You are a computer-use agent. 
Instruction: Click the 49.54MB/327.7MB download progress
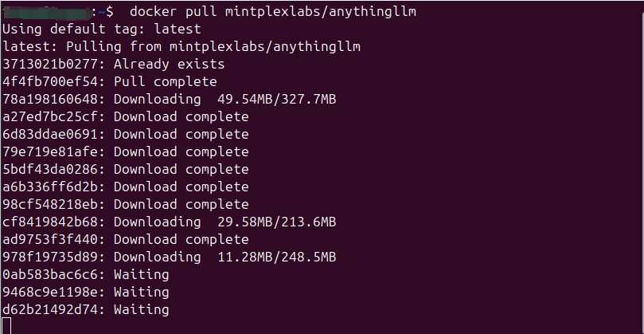pyautogui.click(x=276, y=100)
